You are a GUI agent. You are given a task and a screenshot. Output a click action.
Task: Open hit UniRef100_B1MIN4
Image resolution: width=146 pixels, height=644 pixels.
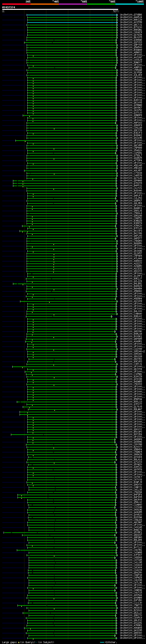click(131, 517)
